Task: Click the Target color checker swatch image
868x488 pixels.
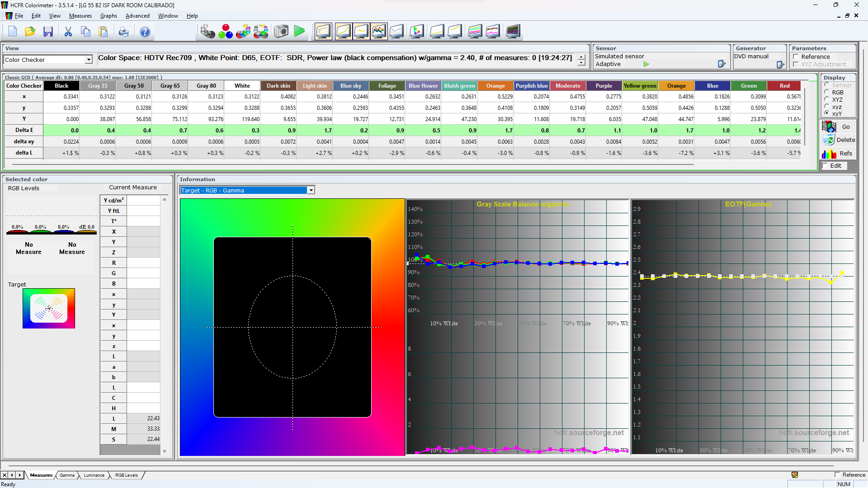Action: pos(49,308)
